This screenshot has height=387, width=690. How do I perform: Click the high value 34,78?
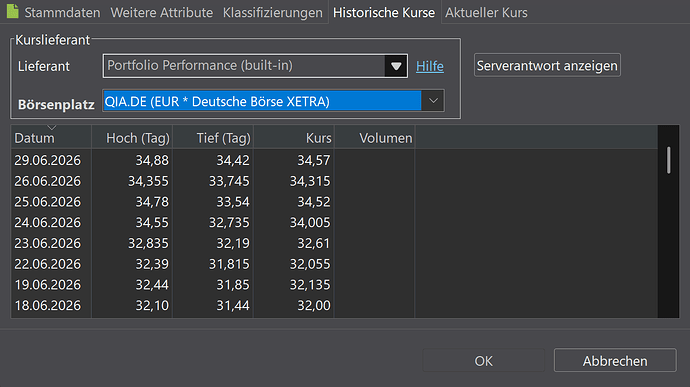pyautogui.click(x=152, y=202)
